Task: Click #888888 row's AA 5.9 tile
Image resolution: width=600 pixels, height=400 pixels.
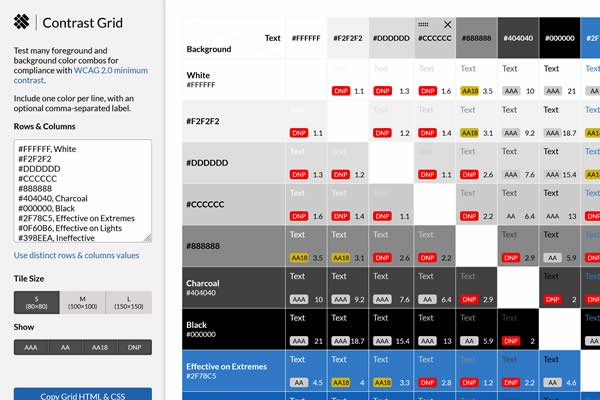Action: click(x=560, y=246)
